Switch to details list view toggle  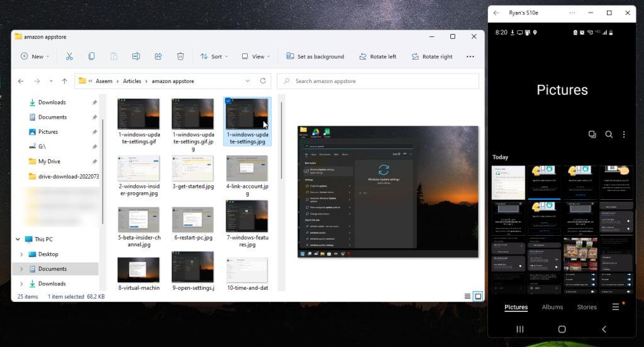(x=467, y=296)
